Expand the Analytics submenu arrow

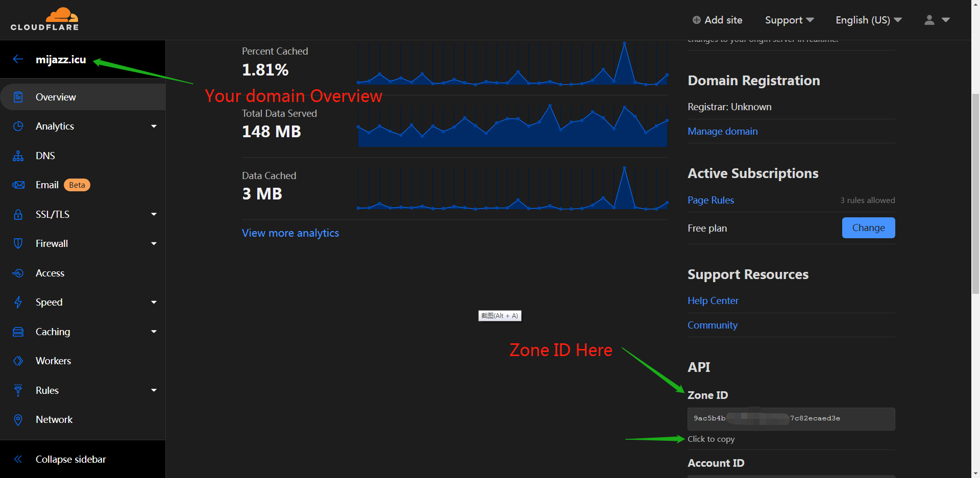click(154, 126)
